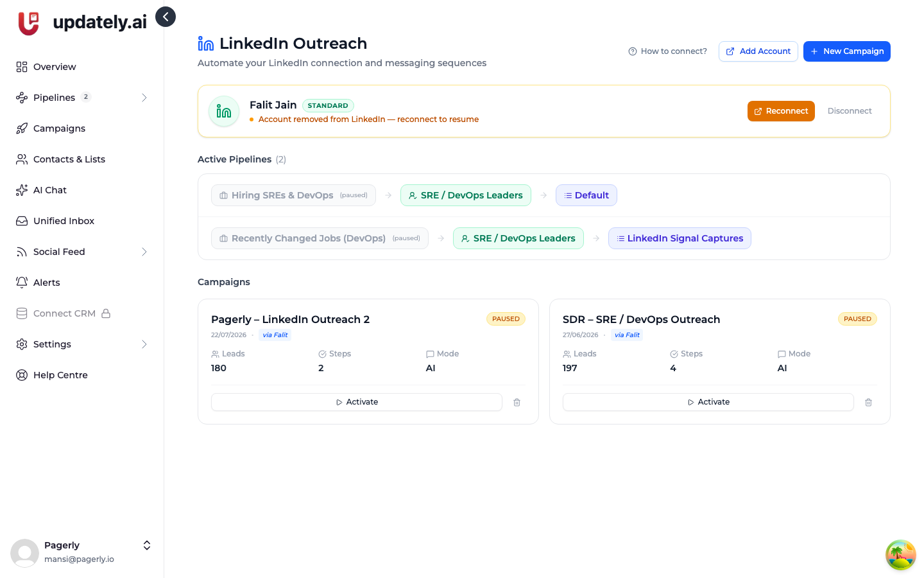Select SRE / DevOps Leaders in the Hiring SREs row
Viewport: 924px width, 578px height.
click(x=466, y=195)
